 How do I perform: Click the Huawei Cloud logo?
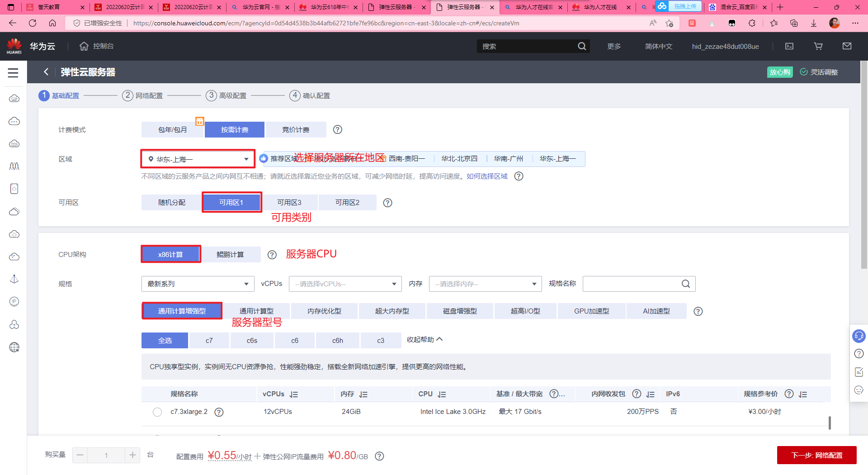pyautogui.click(x=14, y=46)
